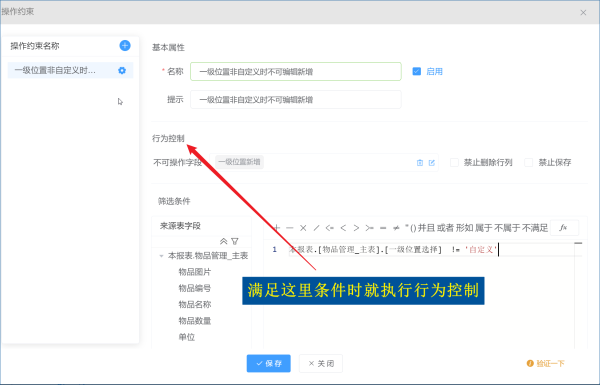Insert the 并且 operator
The width and height of the screenshot is (600, 385).
[426, 228]
